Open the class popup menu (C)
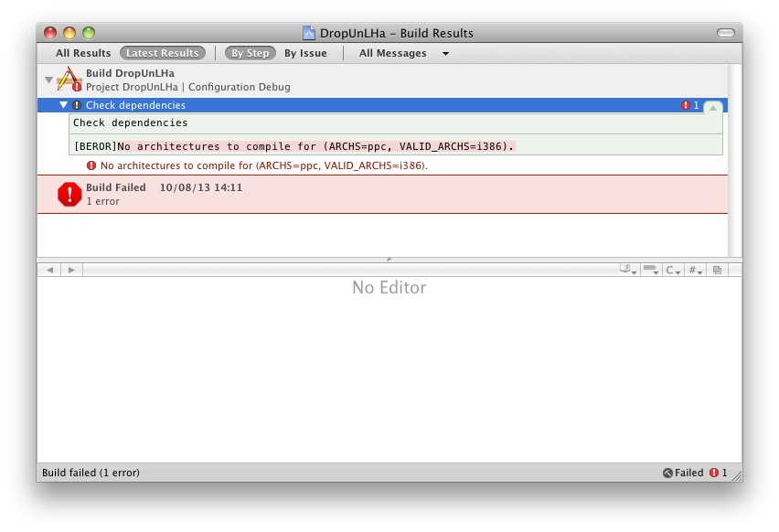The width and height of the screenshot is (779, 532). coord(673,270)
